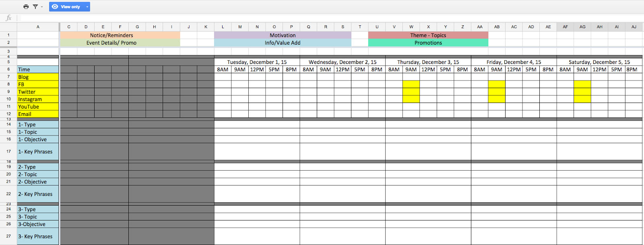The height and width of the screenshot is (245, 644).
Task: Select yellow FB cell under Thursday 9AM
Action: pos(411,84)
